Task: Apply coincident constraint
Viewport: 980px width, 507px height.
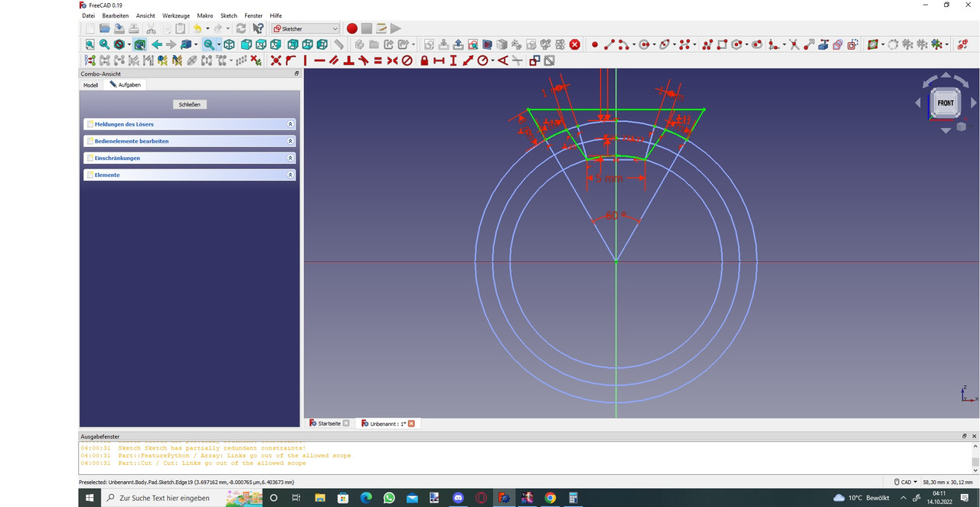Action: click(276, 60)
